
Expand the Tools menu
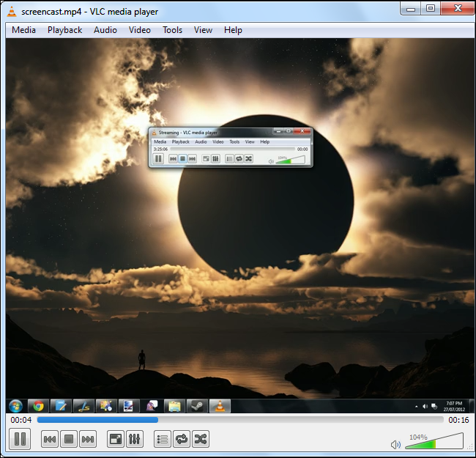[x=172, y=30]
